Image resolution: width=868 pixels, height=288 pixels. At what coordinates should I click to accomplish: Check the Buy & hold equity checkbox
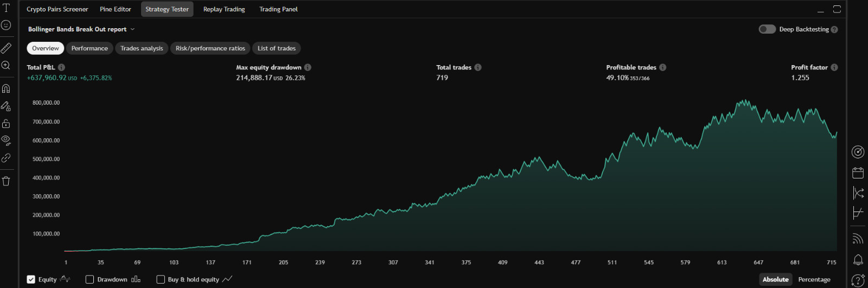160,279
